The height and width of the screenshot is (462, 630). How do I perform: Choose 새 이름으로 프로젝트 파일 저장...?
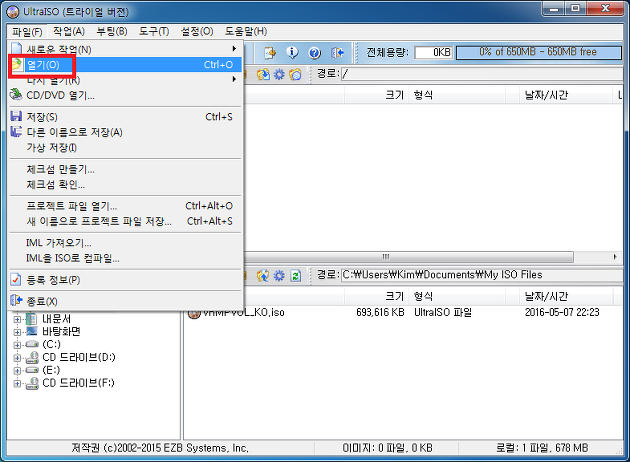pos(125,221)
